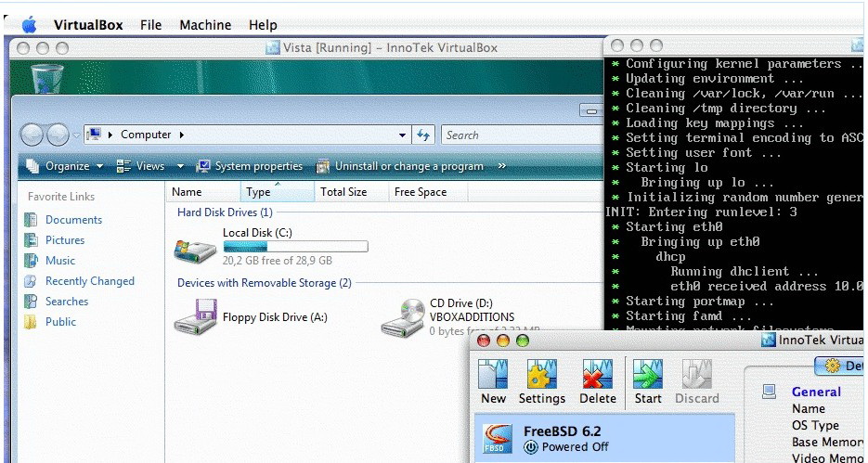Click System properties in the toolbar
868x463 pixels.
[250, 166]
